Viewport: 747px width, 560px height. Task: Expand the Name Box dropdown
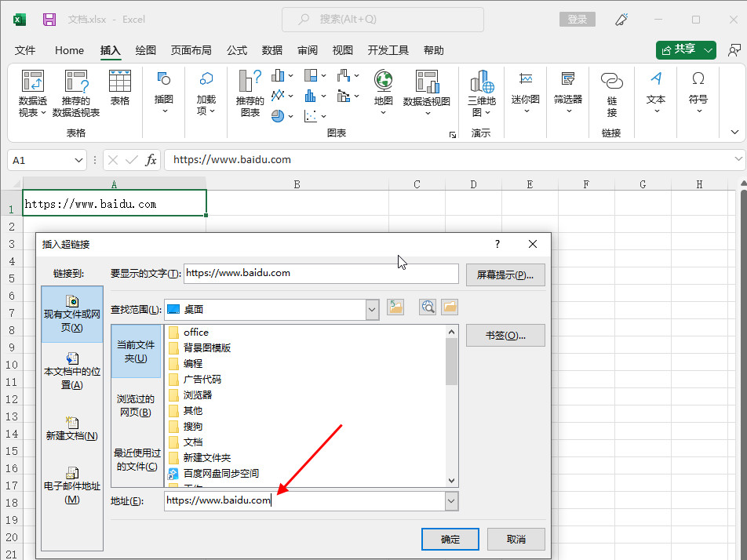point(78,161)
